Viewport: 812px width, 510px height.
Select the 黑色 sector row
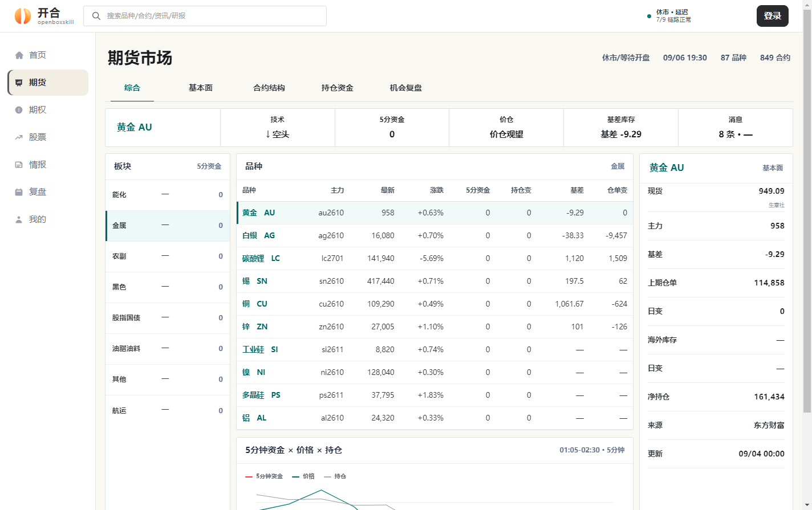168,287
